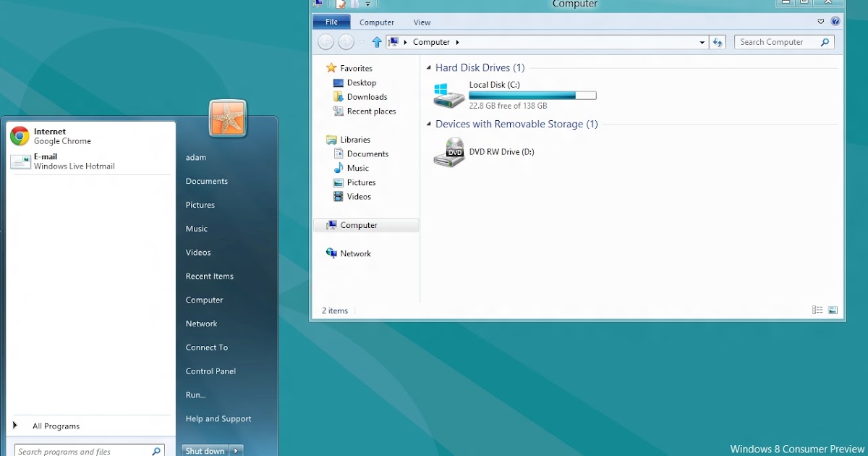Open Documents from Start menu
This screenshot has width=868, height=456.
coord(207,182)
